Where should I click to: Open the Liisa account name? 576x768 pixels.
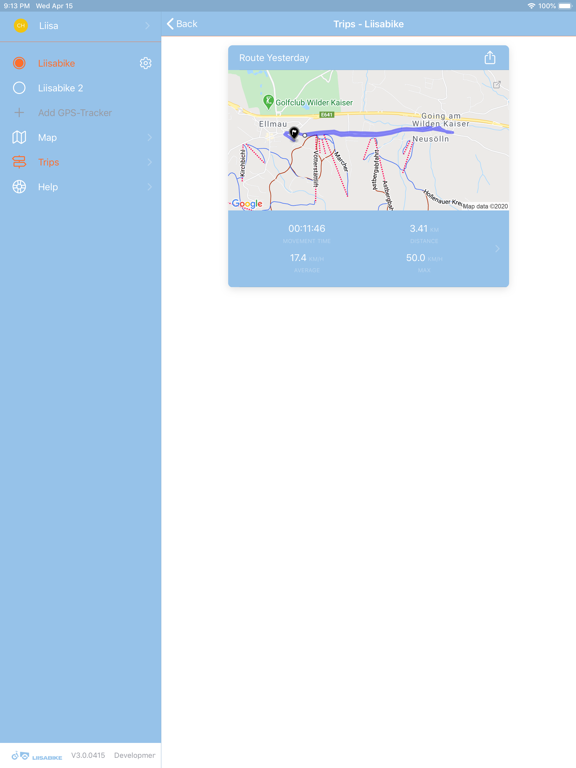pyautogui.click(x=48, y=26)
